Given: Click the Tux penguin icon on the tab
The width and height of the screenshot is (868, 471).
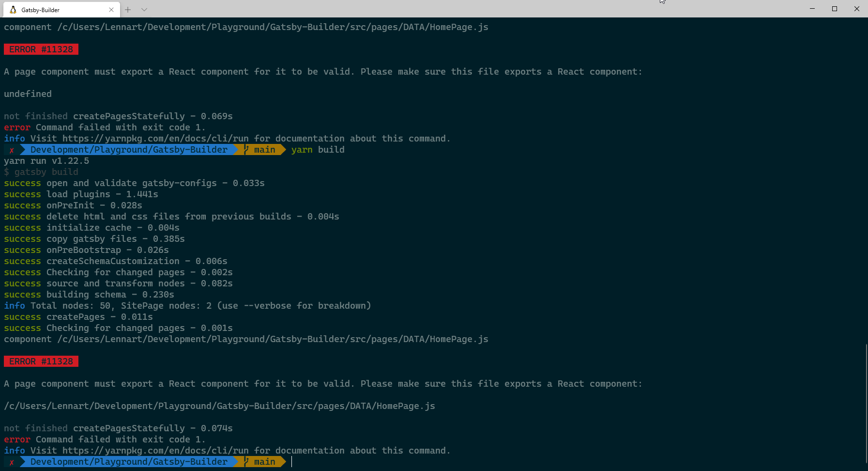Looking at the screenshot, I should click(x=13, y=9).
